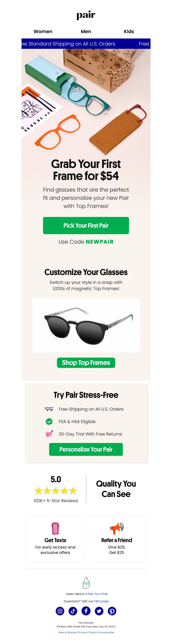Click the Free Standard Shipping blue banner

(86, 44)
